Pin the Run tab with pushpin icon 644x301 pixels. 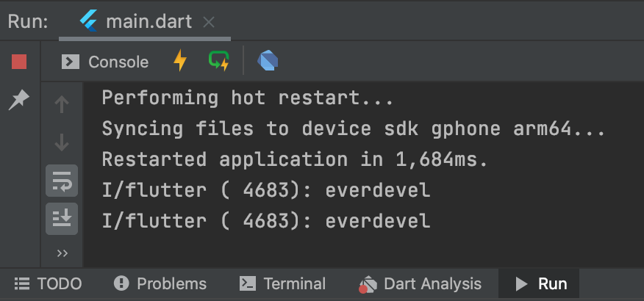pyautogui.click(x=19, y=100)
